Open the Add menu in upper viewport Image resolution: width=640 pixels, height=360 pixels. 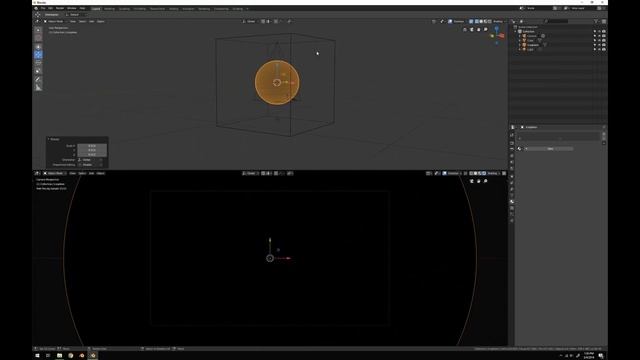(x=91, y=21)
